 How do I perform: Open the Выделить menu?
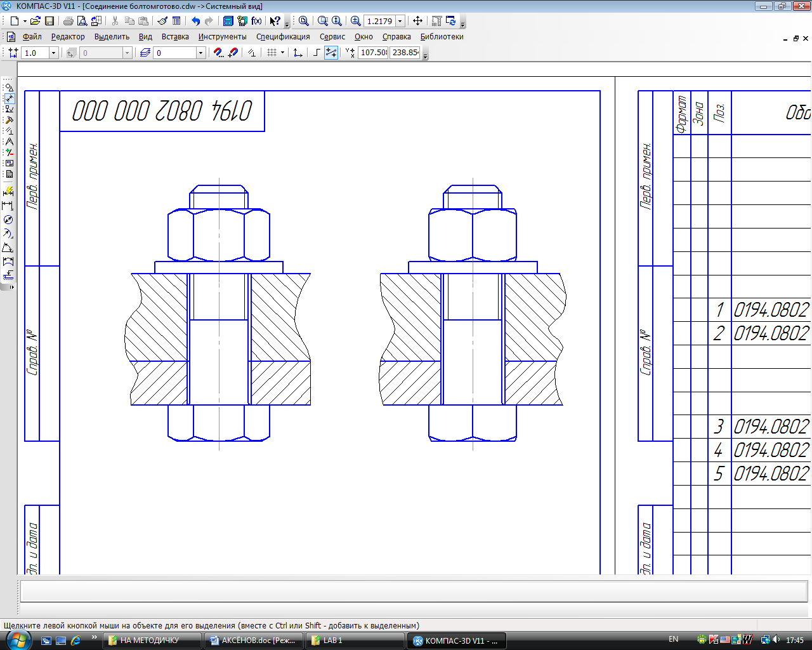pyautogui.click(x=112, y=37)
